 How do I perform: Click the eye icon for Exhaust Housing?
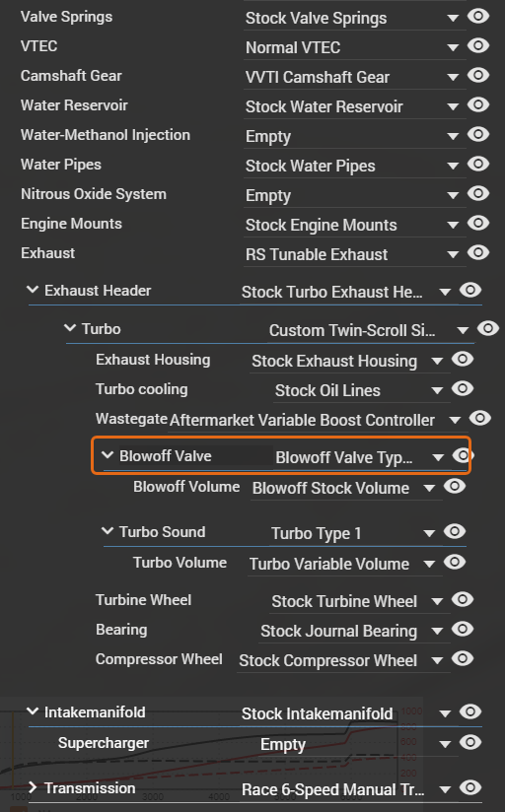(463, 359)
